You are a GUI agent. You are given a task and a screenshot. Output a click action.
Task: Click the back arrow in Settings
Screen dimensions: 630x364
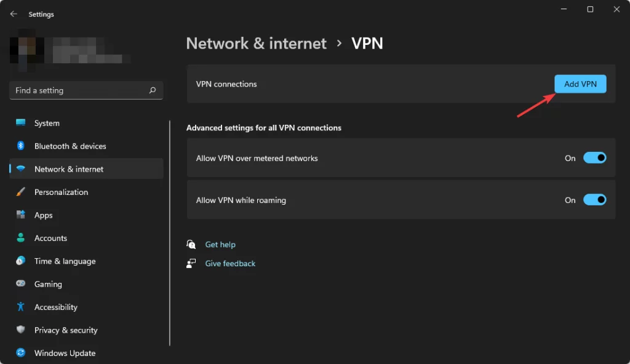coord(13,14)
